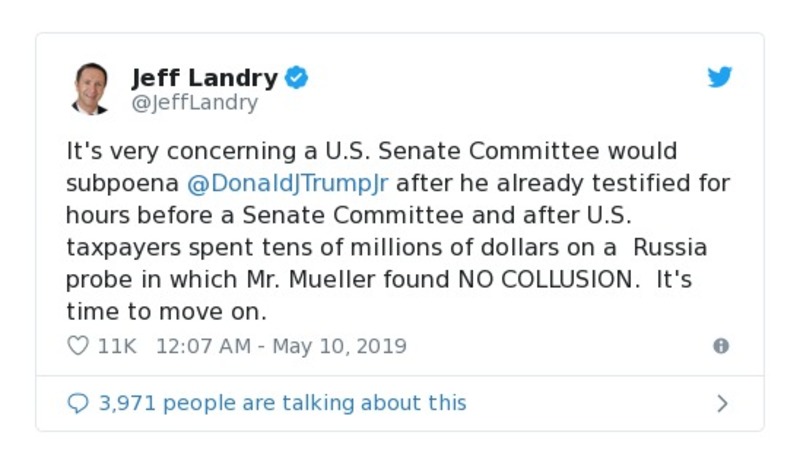This screenshot has width=800, height=467.
Task: Click the 11K likes count
Action: point(116,346)
